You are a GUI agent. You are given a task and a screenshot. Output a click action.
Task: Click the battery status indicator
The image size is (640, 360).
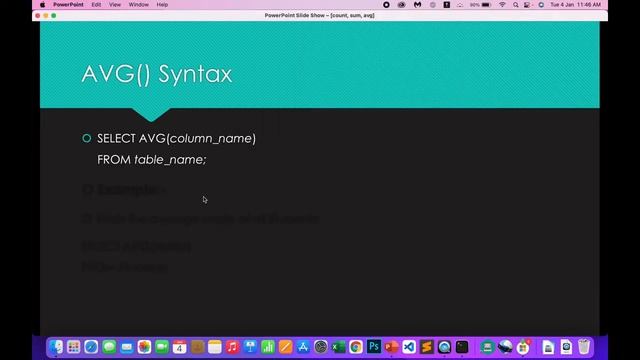tap(480, 5)
